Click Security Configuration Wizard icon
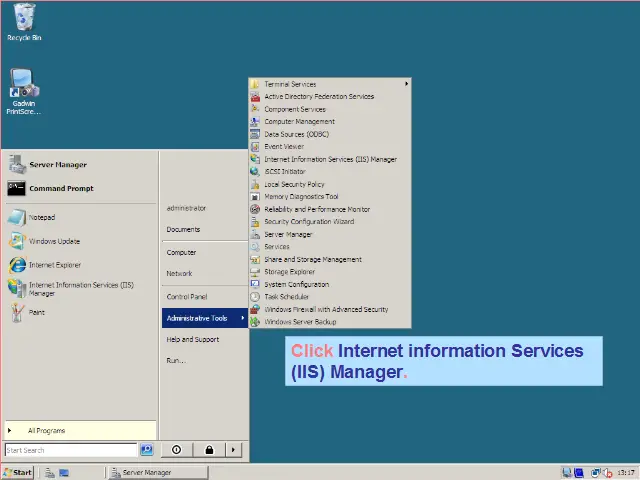This screenshot has height=480, width=640. point(255,222)
